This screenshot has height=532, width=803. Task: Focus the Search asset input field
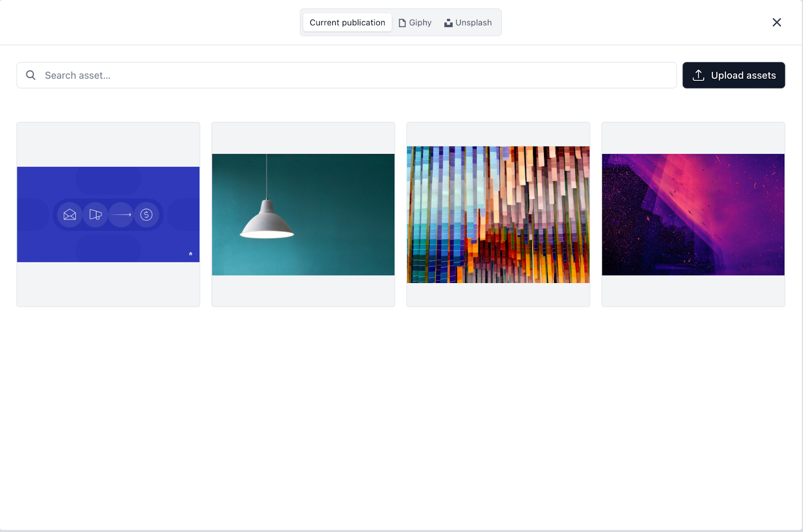click(351, 75)
